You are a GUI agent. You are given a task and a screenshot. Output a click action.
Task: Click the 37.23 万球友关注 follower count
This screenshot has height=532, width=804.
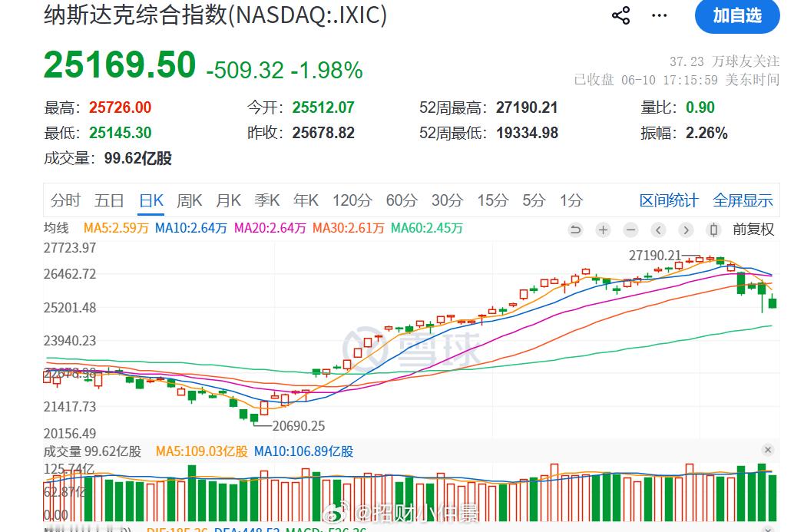tap(725, 61)
